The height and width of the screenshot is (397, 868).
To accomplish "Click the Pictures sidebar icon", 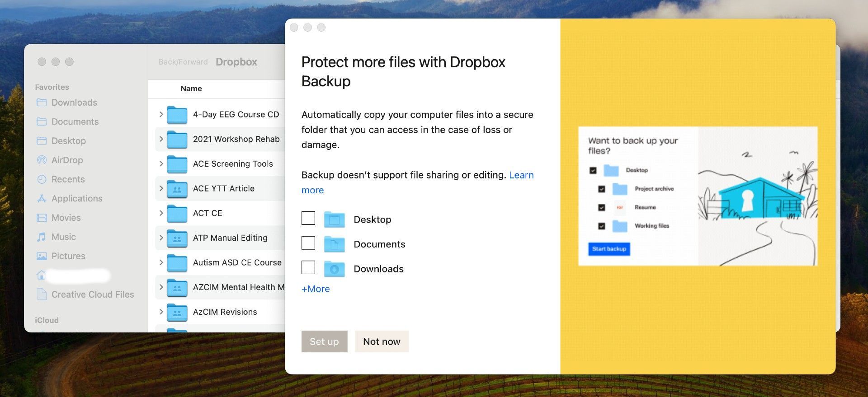I will [x=42, y=256].
